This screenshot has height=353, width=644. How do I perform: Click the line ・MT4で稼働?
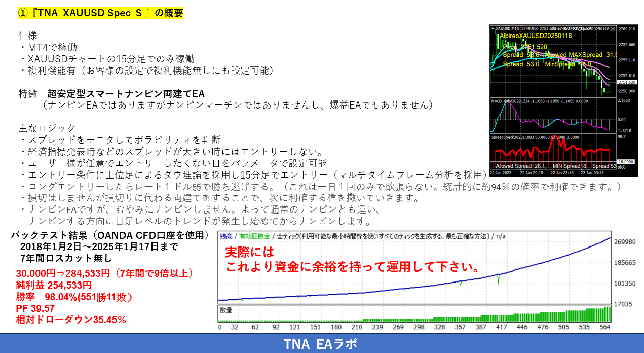tap(48, 47)
